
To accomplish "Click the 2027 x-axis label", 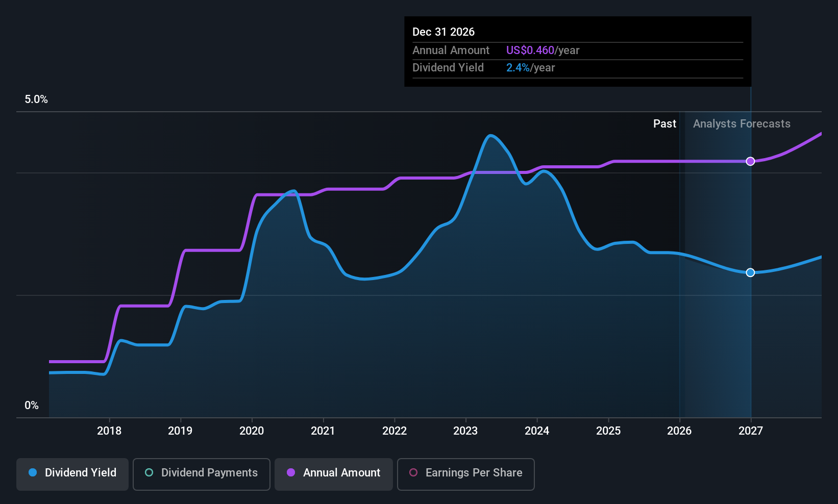I will [x=751, y=431].
